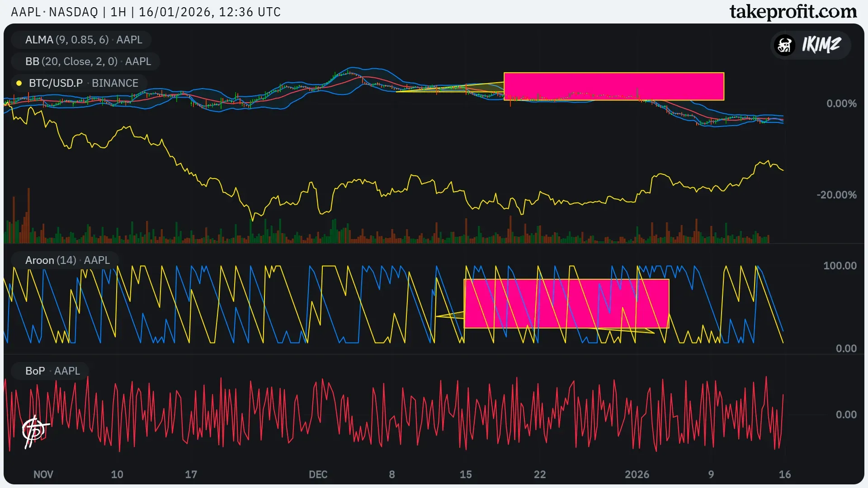Screen dimensions: 868x488
Task: Click the pink rectangle on the price chart
Action: [x=613, y=86]
